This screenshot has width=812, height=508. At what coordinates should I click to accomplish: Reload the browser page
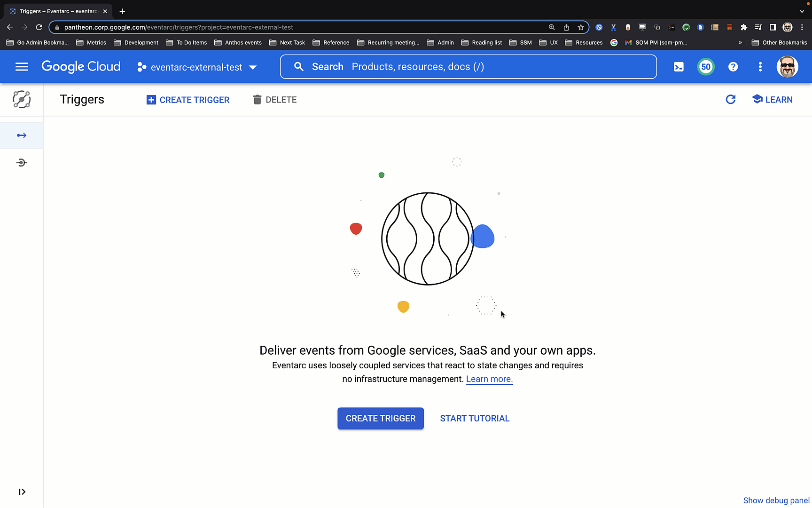click(39, 27)
